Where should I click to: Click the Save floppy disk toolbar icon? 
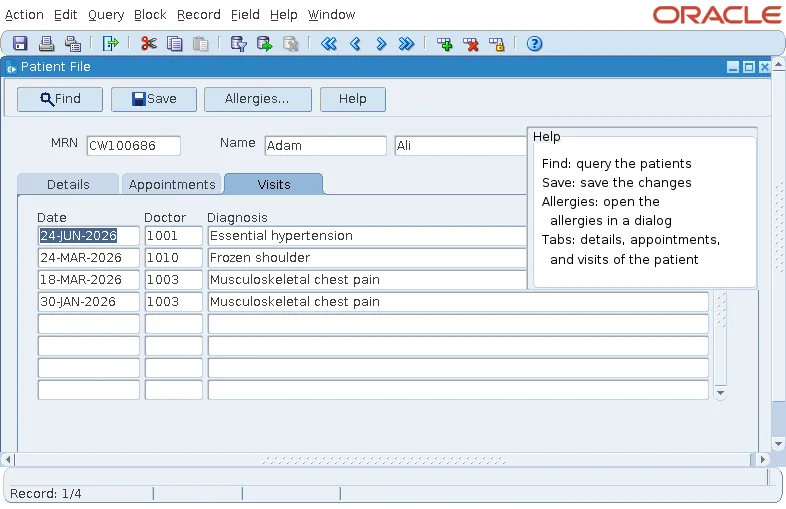(20, 44)
